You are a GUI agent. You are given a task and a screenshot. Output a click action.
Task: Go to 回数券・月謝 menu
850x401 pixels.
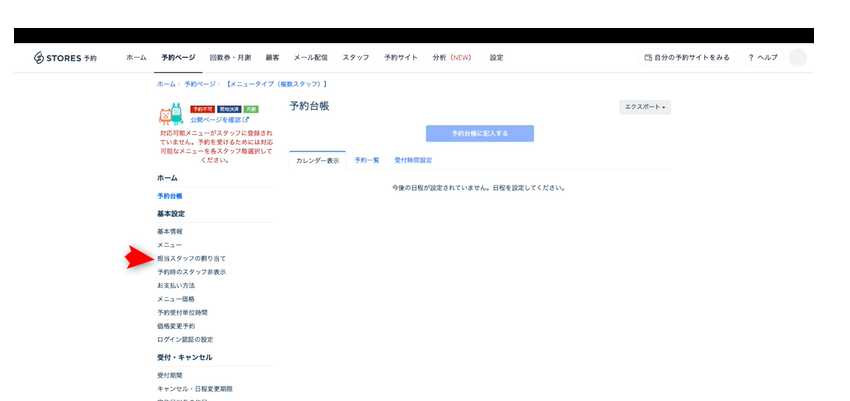[231, 58]
